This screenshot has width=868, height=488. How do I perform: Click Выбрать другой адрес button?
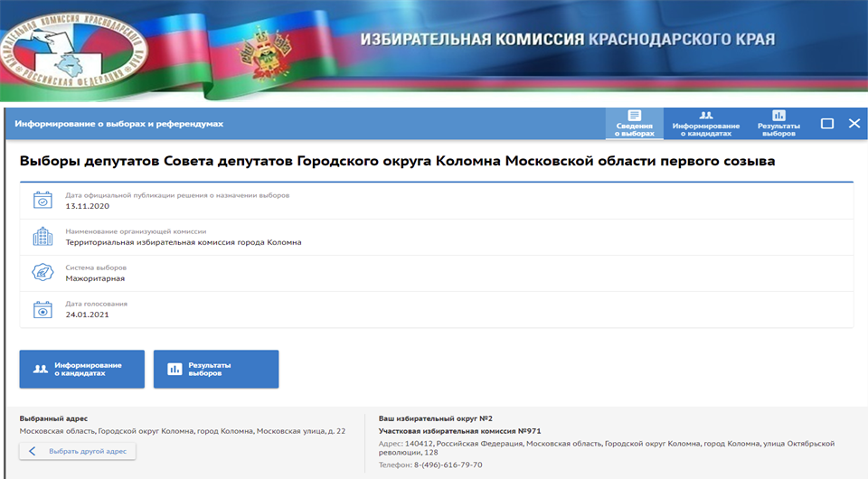click(78, 451)
